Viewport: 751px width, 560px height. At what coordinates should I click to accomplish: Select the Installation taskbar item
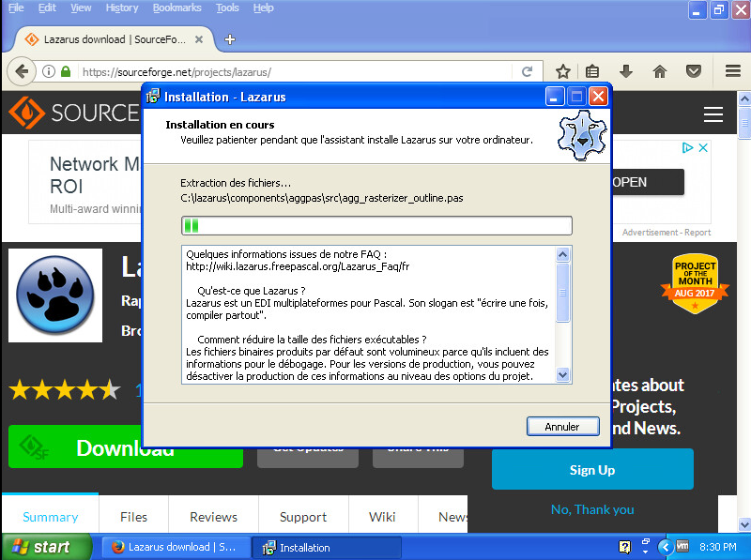tap(327, 547)
